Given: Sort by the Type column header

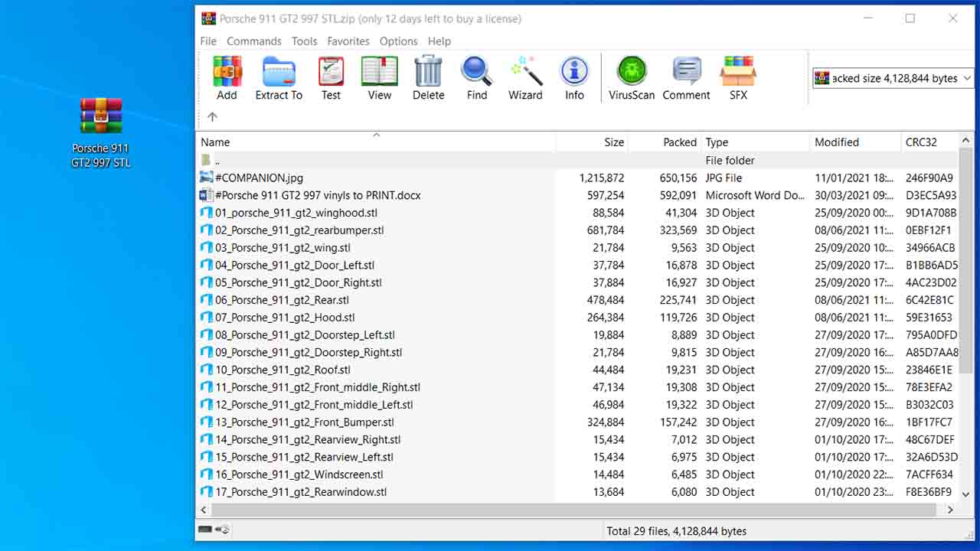Looking at the screenshot, I should pos(755,142).
